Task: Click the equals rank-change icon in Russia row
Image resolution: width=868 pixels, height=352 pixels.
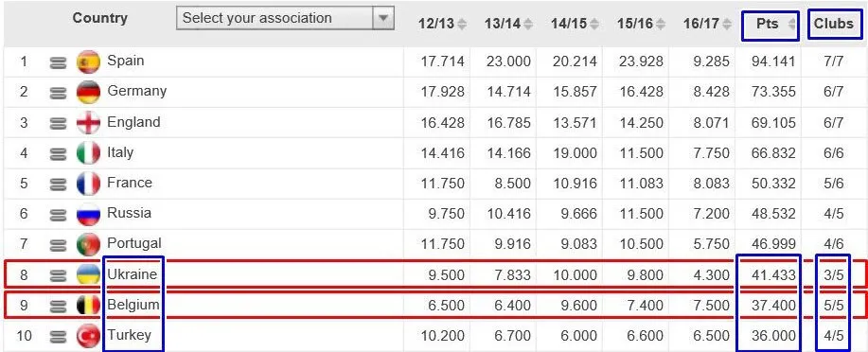Action: (57, 216)
